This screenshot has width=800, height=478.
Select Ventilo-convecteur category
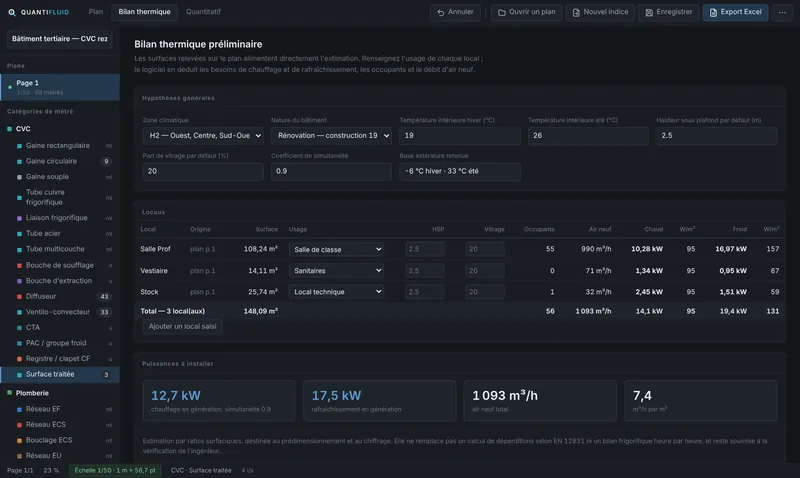60,312
